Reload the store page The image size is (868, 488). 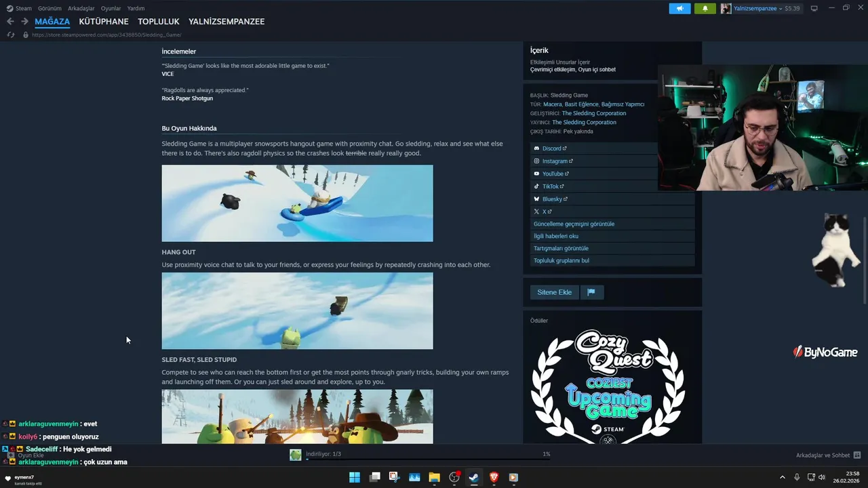pos(10,35)
